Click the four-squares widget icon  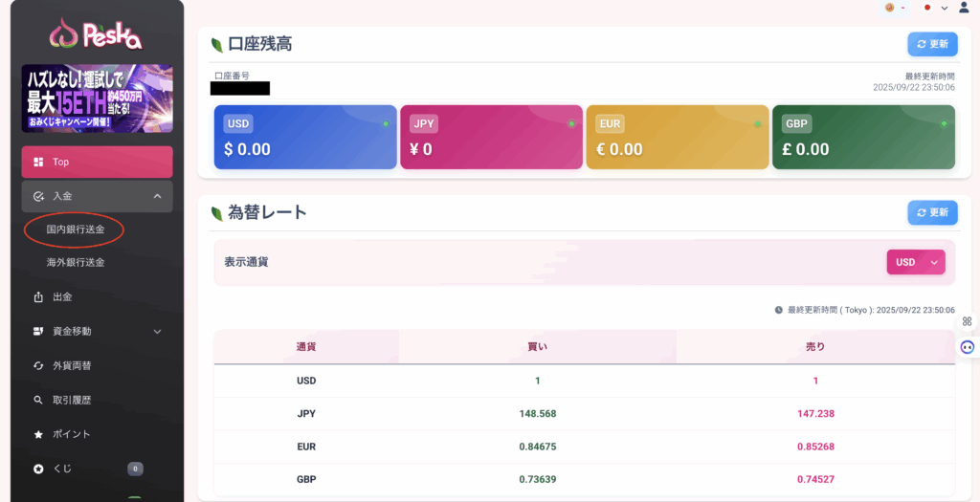click(x=968, y=321)
